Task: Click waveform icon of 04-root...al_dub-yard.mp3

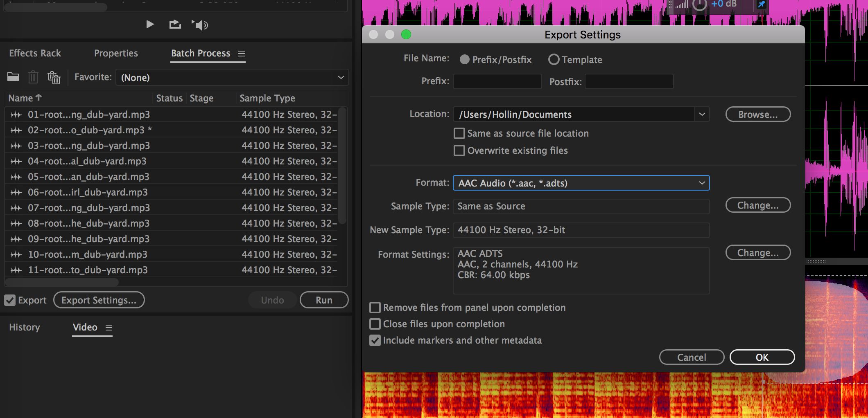Action: pos(16,162)
